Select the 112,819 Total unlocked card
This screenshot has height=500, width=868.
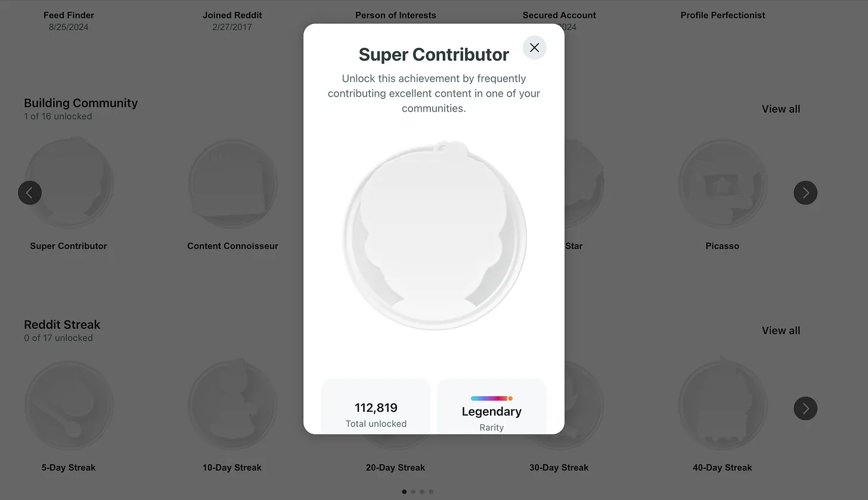pos(376,406)
